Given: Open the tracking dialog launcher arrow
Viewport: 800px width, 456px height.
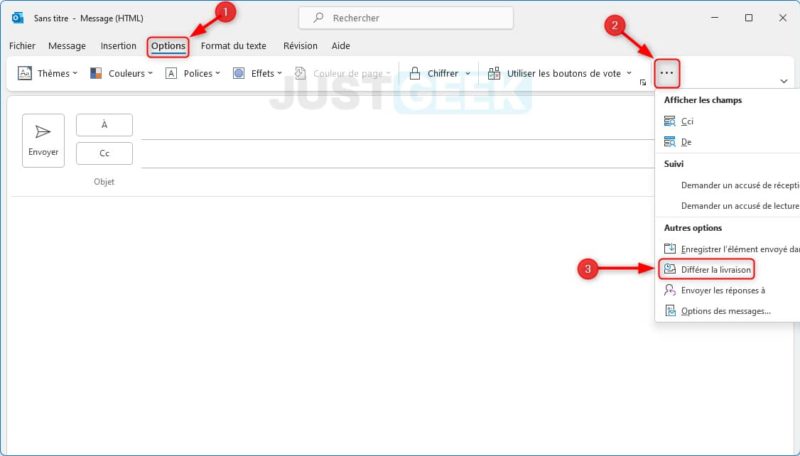Looking at the screenshot, I should point(643,82).
